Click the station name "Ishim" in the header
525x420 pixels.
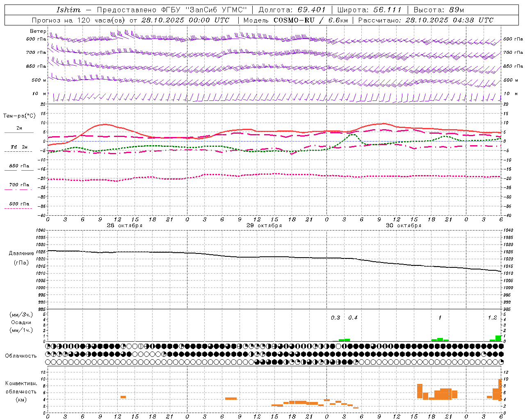68,10
